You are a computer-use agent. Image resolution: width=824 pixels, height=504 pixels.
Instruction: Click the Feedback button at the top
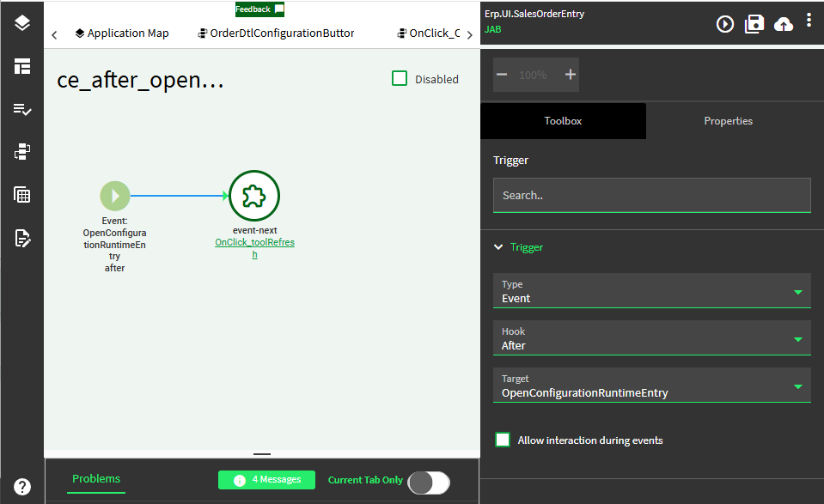[259, 9]
